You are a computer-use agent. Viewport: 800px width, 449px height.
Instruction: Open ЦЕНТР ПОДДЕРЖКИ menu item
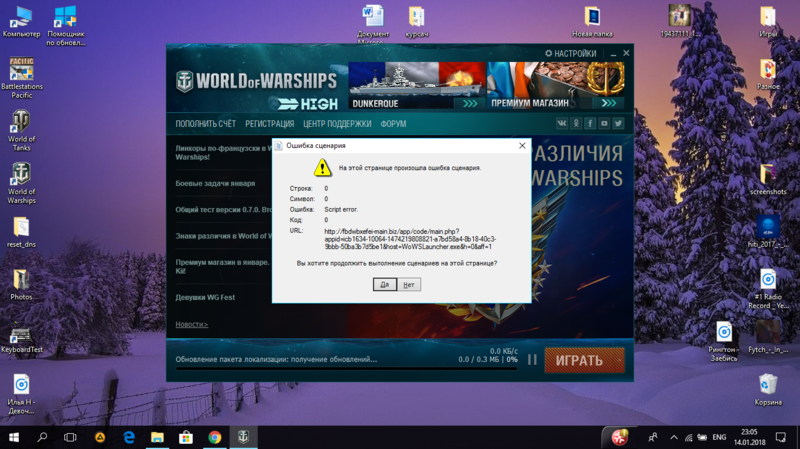coord(337,124)
